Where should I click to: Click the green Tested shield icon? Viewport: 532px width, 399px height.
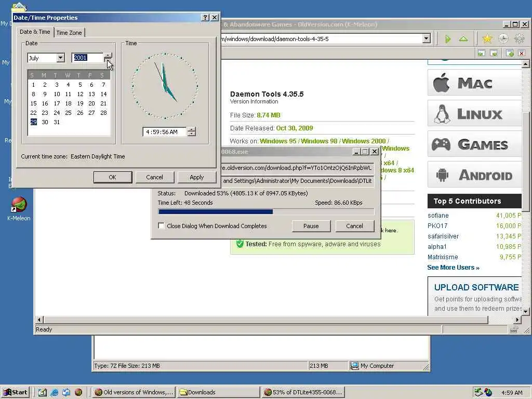tap(240, 244)
